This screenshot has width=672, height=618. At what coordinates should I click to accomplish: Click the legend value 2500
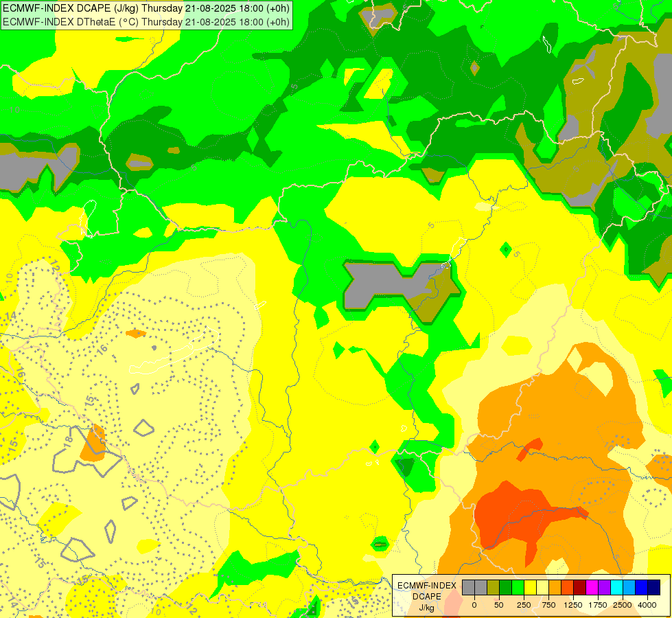pos(623,605)
